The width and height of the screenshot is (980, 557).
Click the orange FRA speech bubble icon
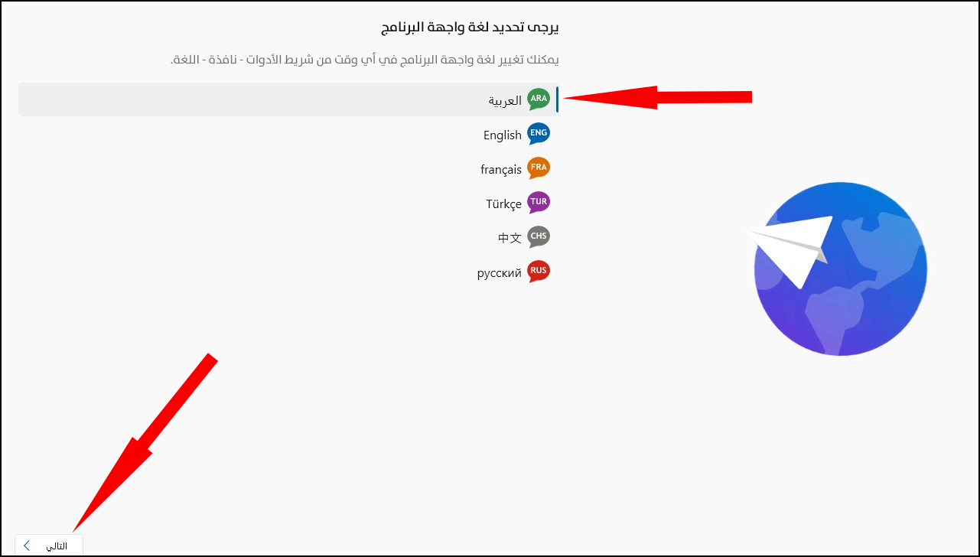pos(539,168)
